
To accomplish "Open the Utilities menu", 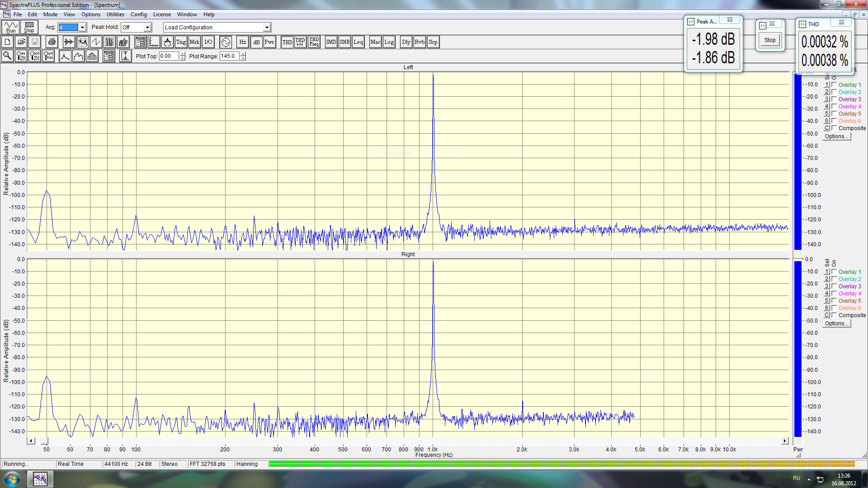I will tap(115, 14).
